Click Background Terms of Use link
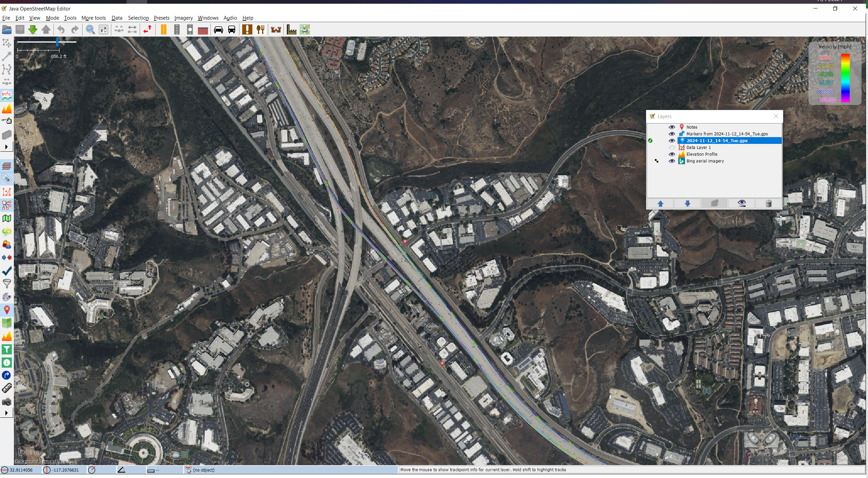This screenshot has height=478, width=868. pyautogui.click(x=40, y=461)
